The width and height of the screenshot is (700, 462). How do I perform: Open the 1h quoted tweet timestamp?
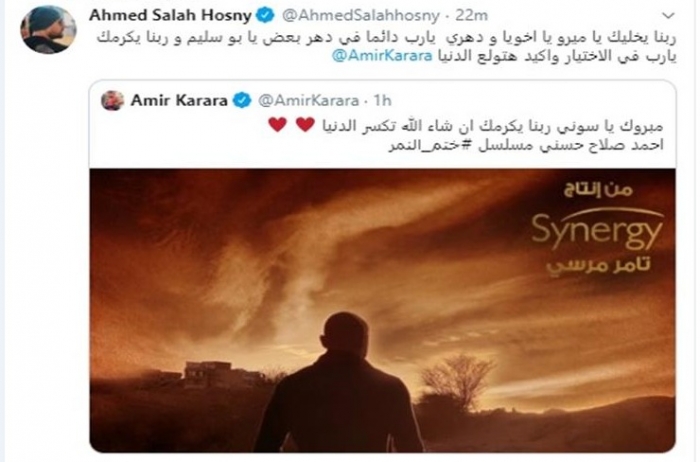coord(383,101)
